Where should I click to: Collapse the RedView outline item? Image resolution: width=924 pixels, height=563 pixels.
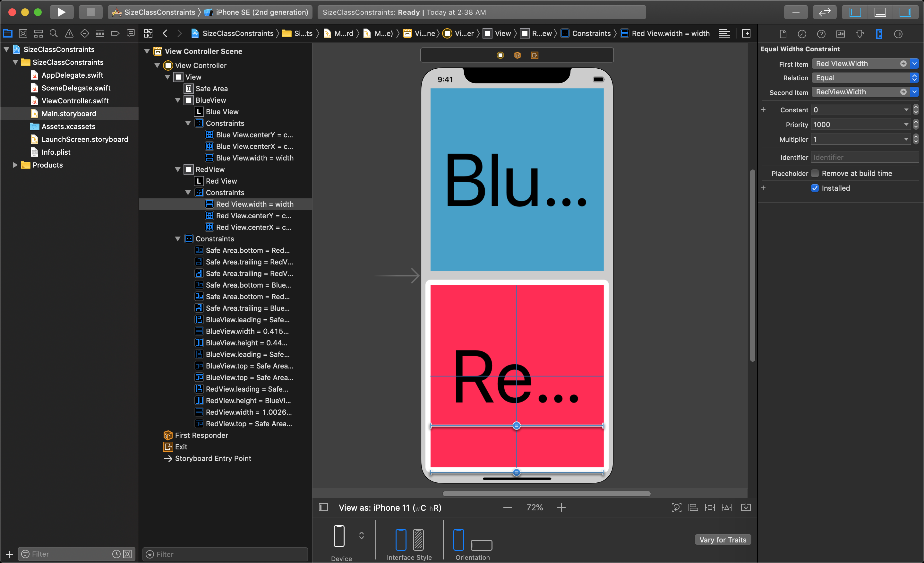178,169
